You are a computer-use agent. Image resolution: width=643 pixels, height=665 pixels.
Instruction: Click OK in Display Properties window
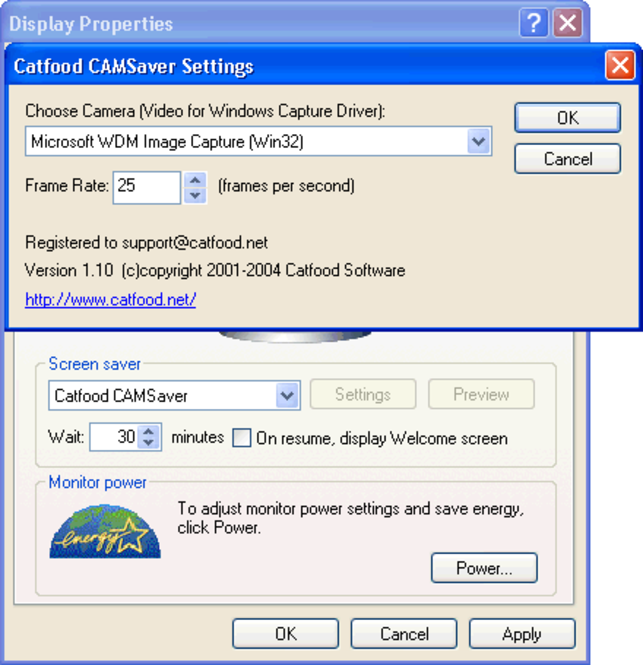[x=285, y=634]
